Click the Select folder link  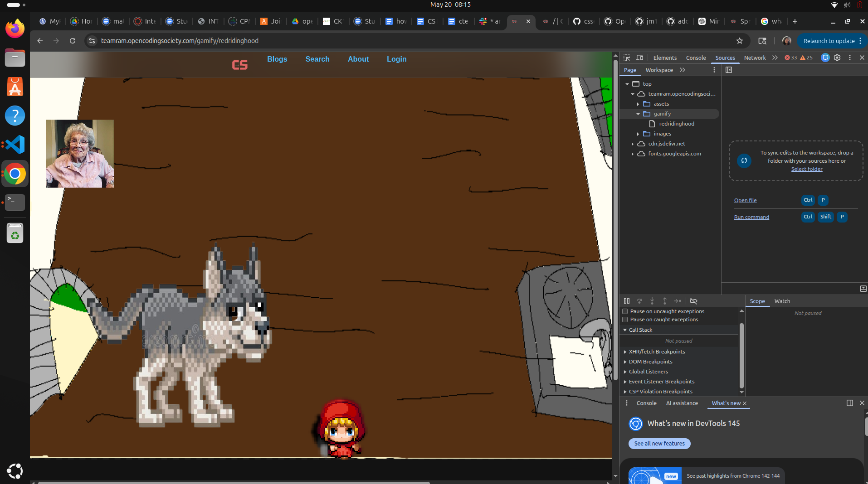[x=806, y=169]
